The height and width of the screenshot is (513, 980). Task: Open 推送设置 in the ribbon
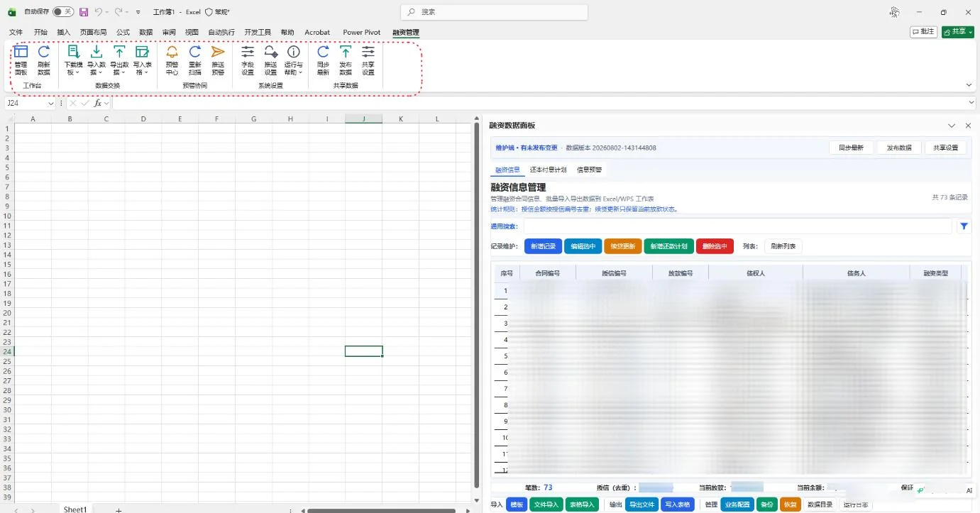[270, 60]
